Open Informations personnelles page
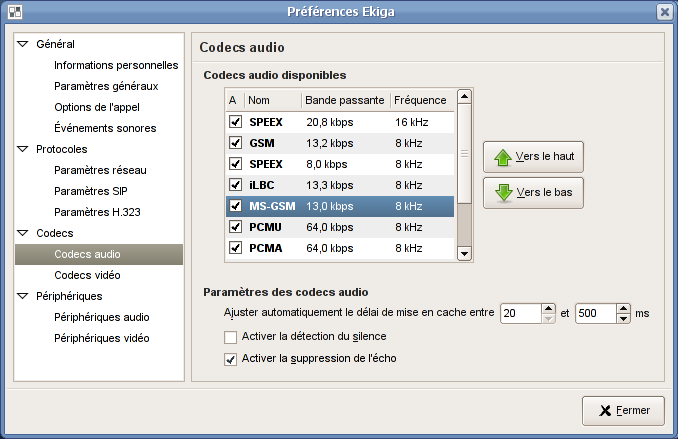 [x=116, y=66]
